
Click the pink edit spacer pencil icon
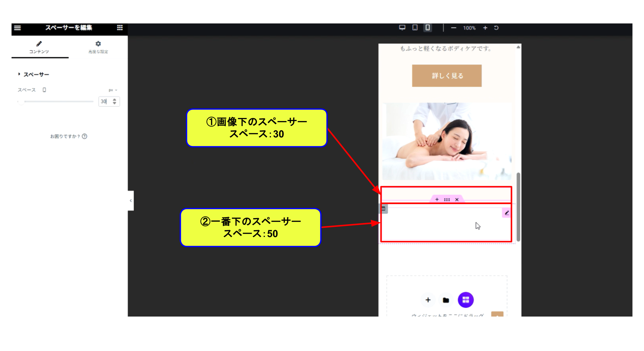pos(507,213)
